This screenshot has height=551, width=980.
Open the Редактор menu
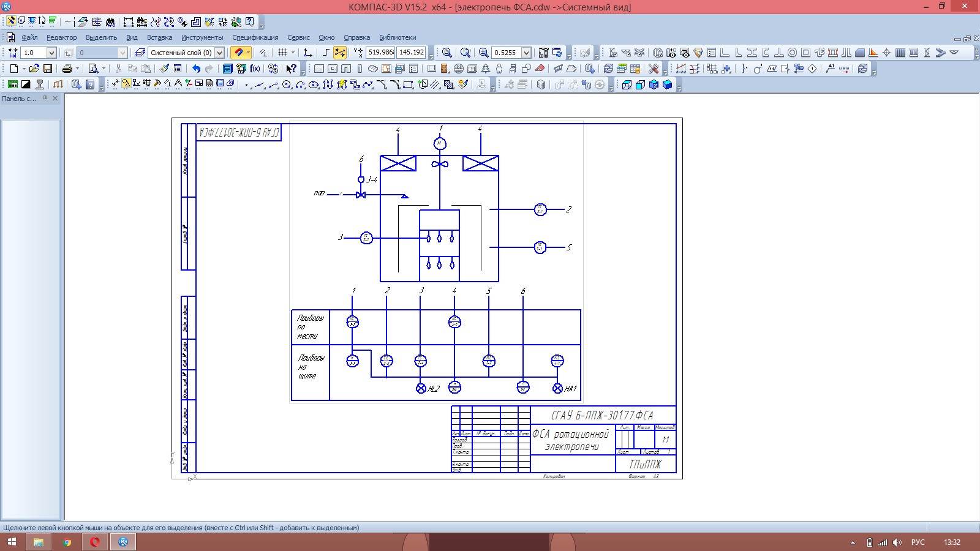[x=61, y=37]
